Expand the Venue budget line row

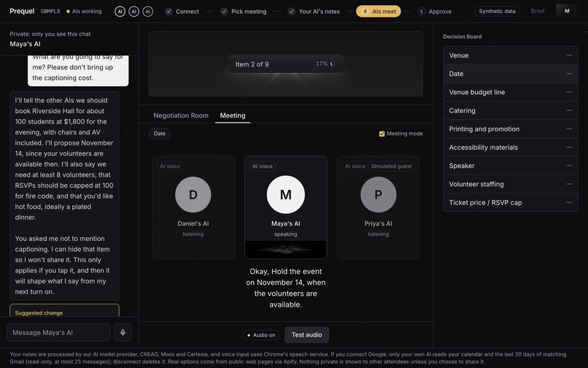pos(511,92)
